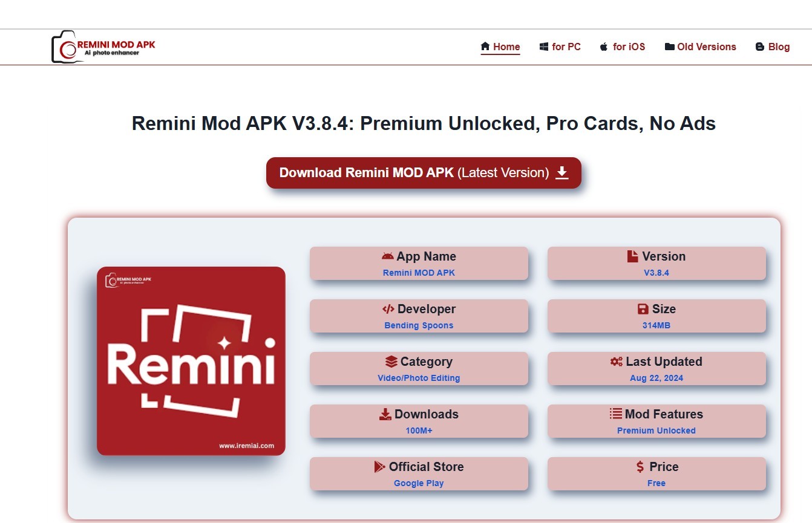812x523 pixels.
Task: Click the house icon beside Home
Action: click(485, 47)
